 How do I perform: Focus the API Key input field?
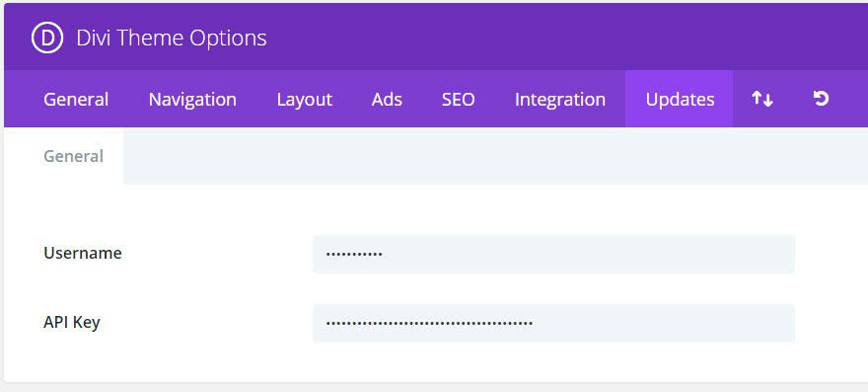553,323
